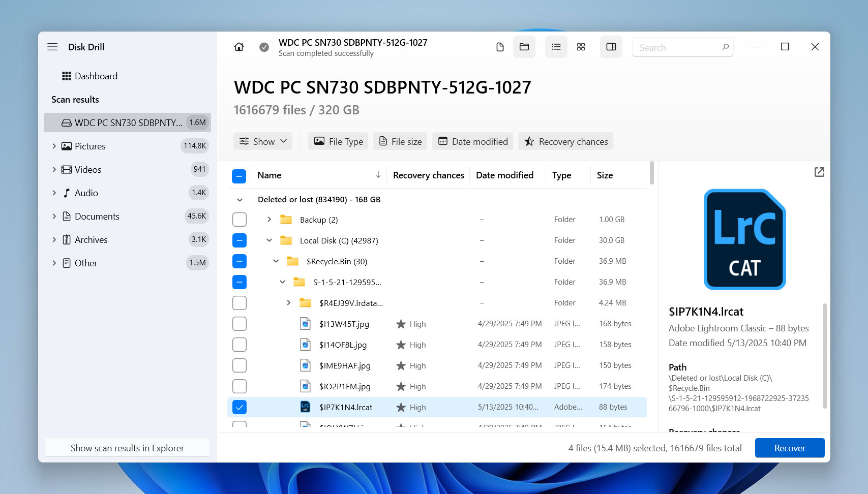This screenshot has width=868, height=494.
Task: Toggle the Local Disk (C) checkbox
Action: click(x=240, y=240)
